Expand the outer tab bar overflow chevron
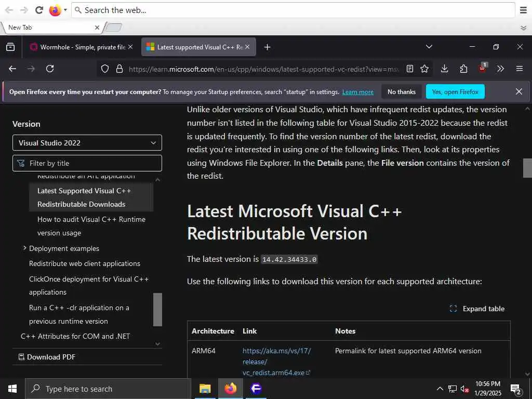 coord(524,28)
